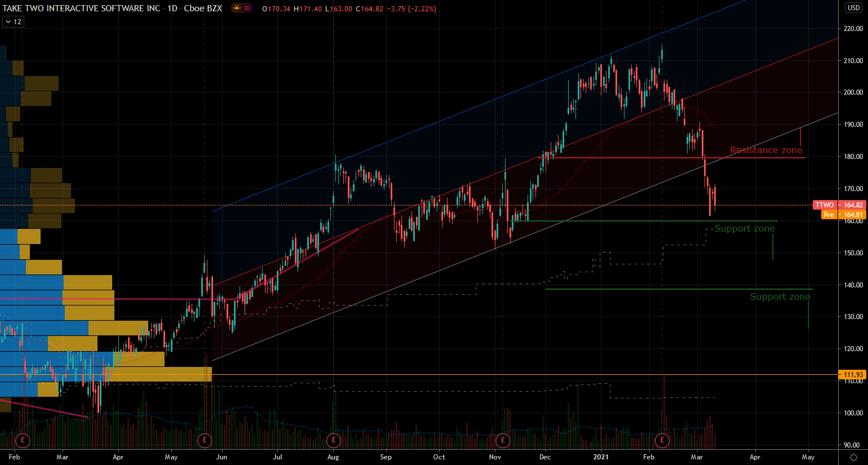868x465 pixels.
Task: Click the Aug label on time axis
Action: click(333, 457)
